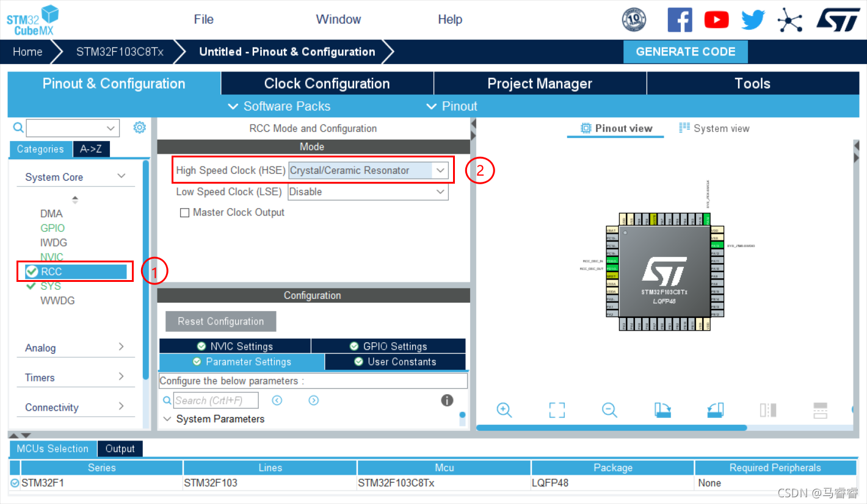Click the ST logo in header

coord(838,19)
